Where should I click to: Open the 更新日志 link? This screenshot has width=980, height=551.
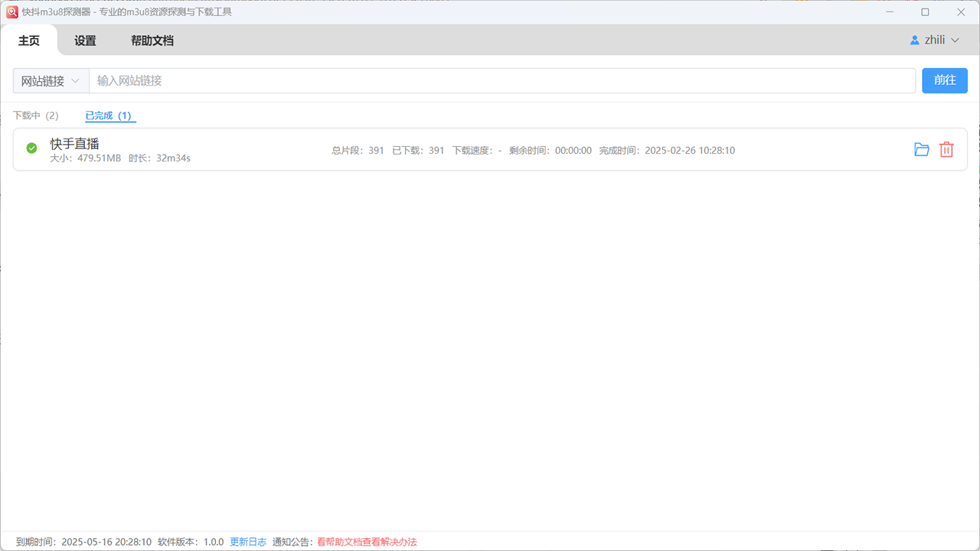248,542
